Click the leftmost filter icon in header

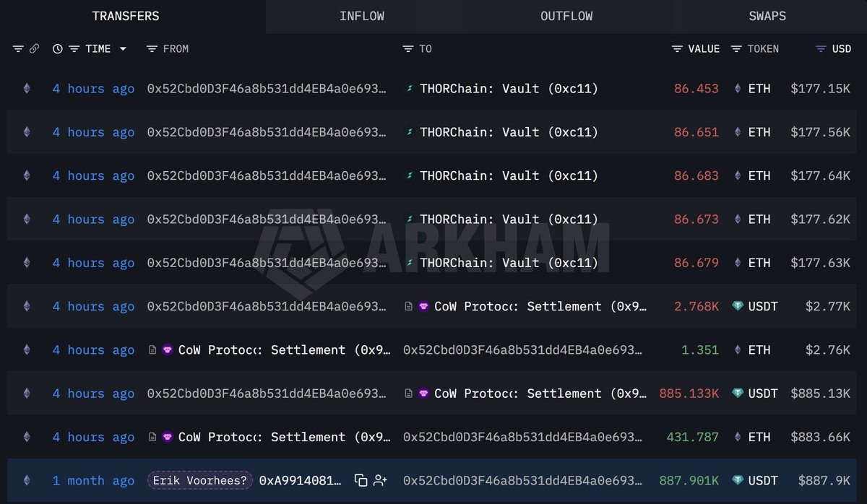(18, 49)
